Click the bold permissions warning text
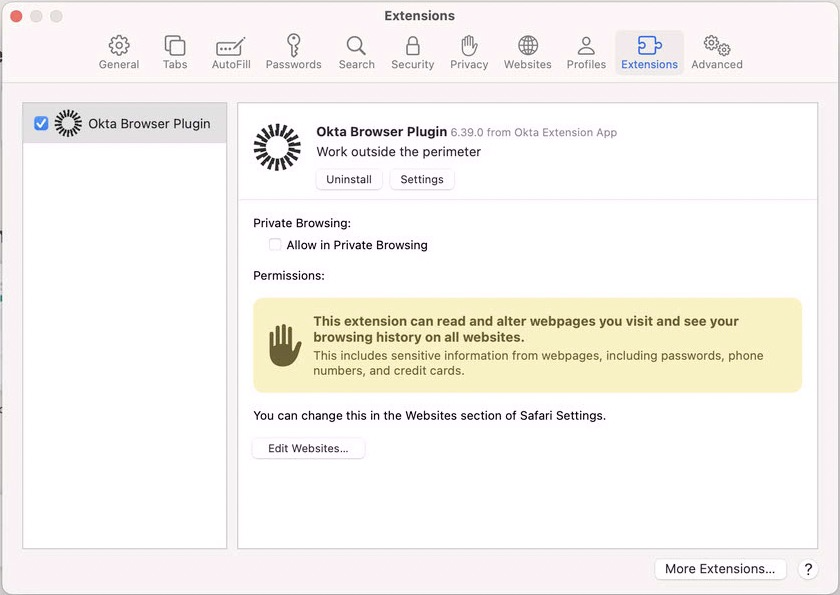Image resolution: width=840 pixels, height=595 pixels. [x=526, y=329]
